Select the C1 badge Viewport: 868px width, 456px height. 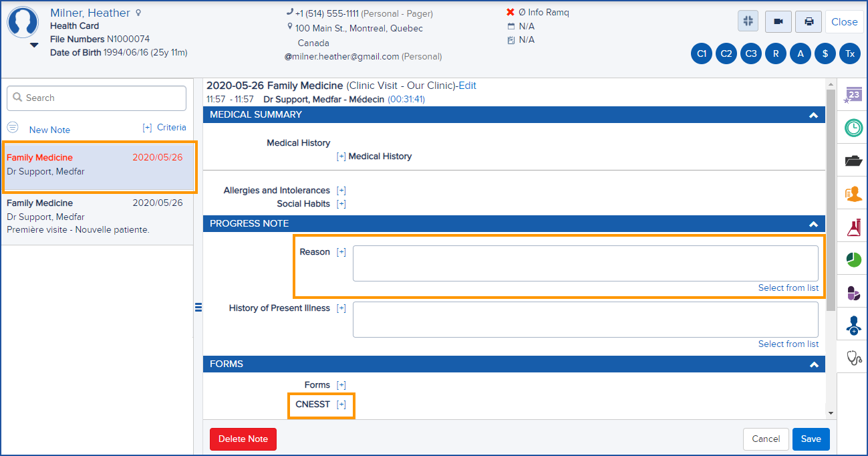[x=701, y=53]
